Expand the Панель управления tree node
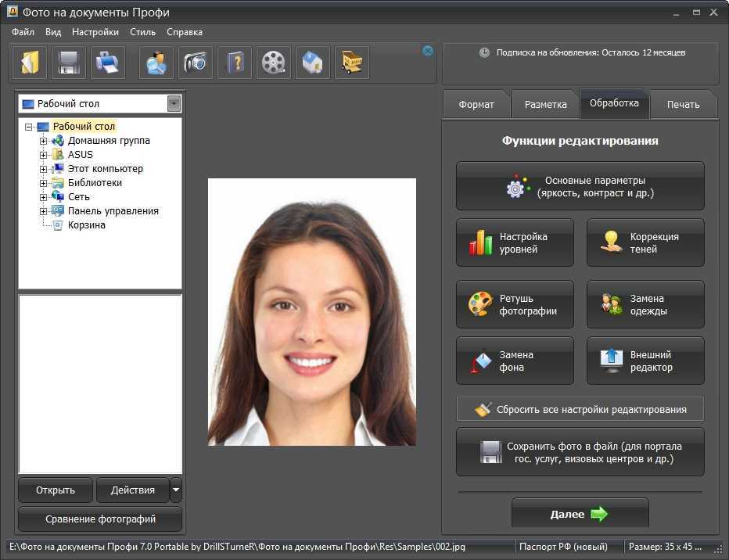The image size is (729, 560). [43, 211]
